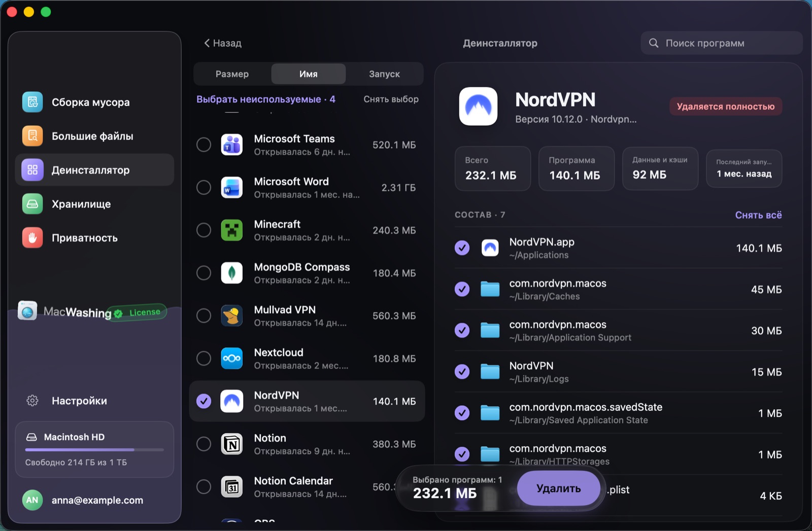Select the com.nordvpn.macos Application Support row
The width and height of the screenshot is (812, 531).
coord(618,331)
